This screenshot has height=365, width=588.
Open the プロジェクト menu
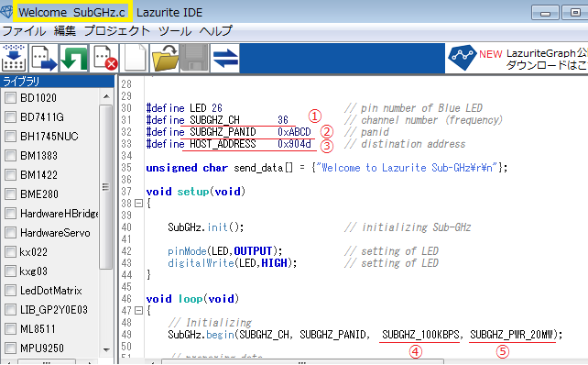(117, 31)
